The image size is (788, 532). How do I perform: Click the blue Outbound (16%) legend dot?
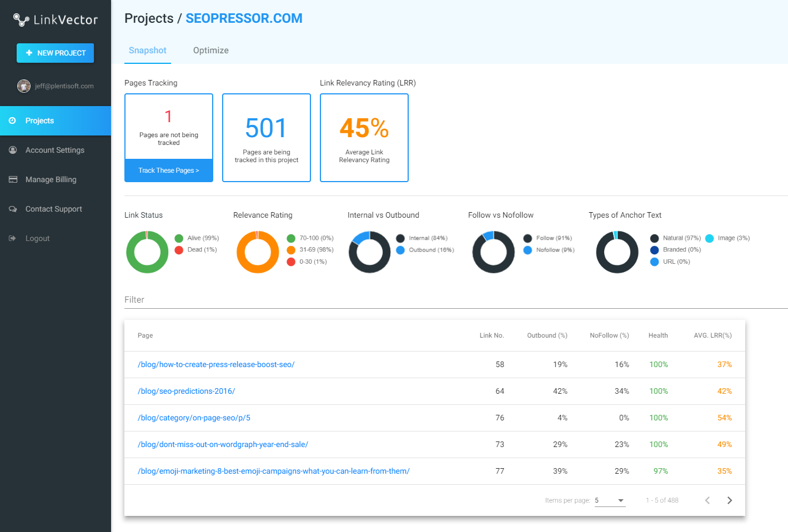click(x=400, y=250)
